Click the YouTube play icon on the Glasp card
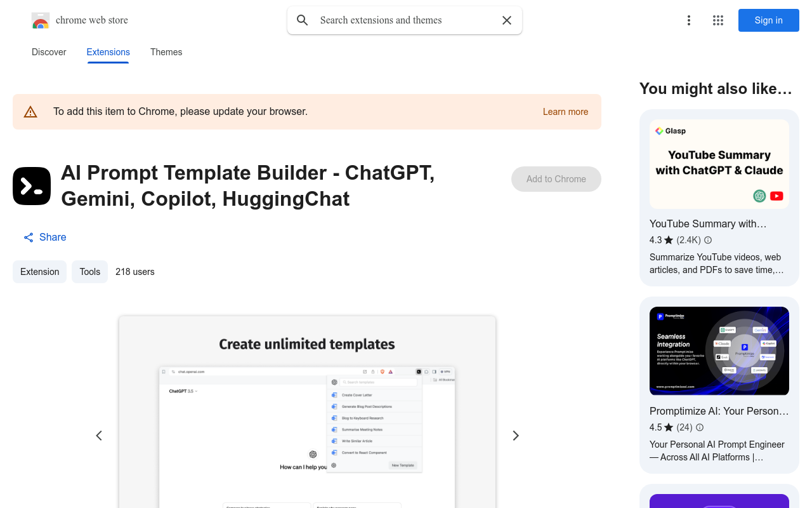 point(776,196)
